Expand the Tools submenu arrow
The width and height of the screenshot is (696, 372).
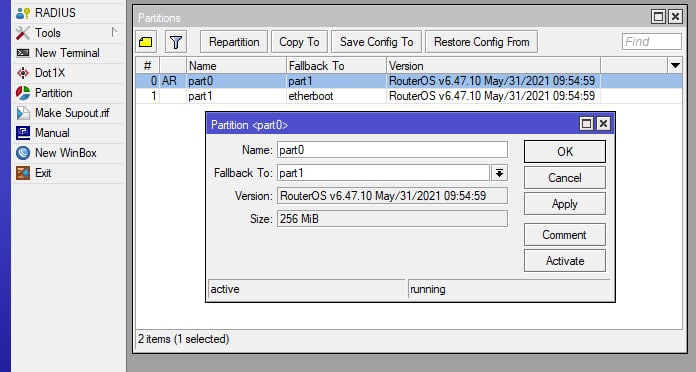coord(115,32)
